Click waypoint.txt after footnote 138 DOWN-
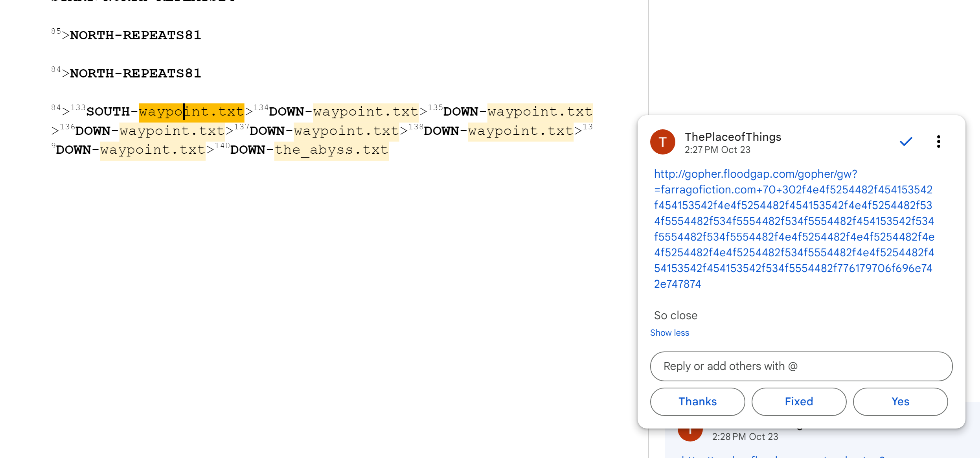The image size is (980, 458). tap(520, 131)
